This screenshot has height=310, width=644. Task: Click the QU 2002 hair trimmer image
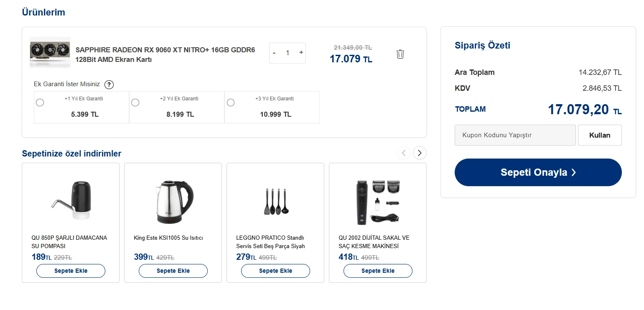pos(378,202)
